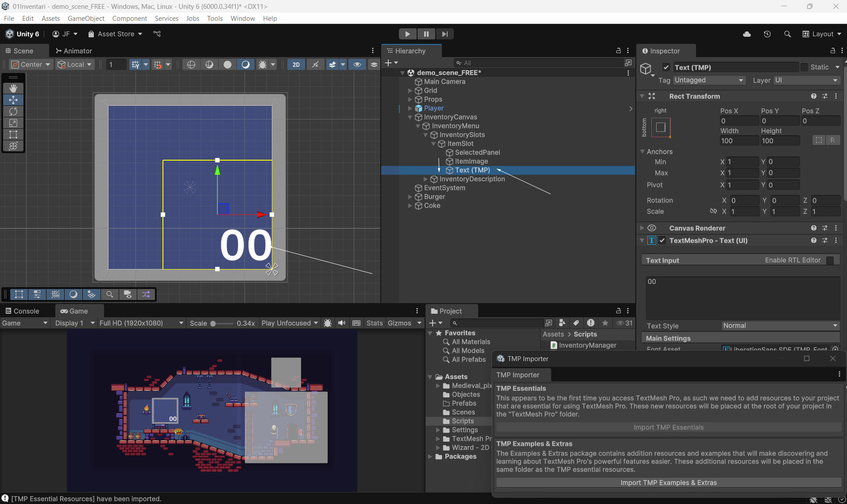Open the GameObject menu
The width and height of the screenshot is (847, 504).
(x=86, y=18)
